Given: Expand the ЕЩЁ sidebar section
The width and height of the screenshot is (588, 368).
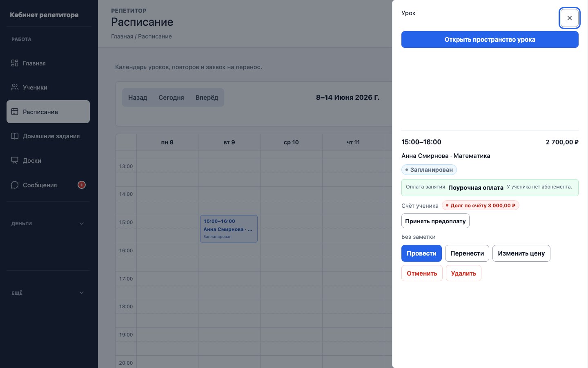Looking at the screenshot, I should point(48,293).
